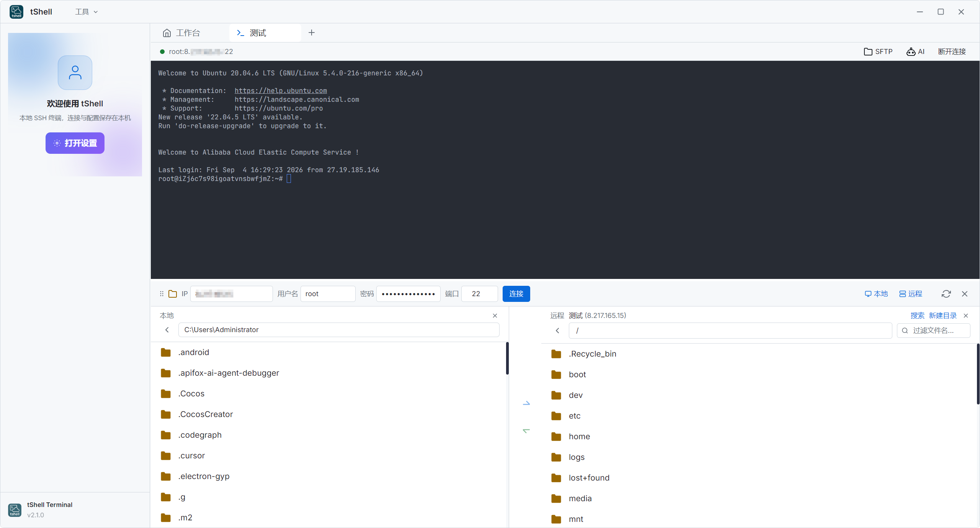Open the logs remote folder
The image size is (980, 528).
[x=760, y=457]
